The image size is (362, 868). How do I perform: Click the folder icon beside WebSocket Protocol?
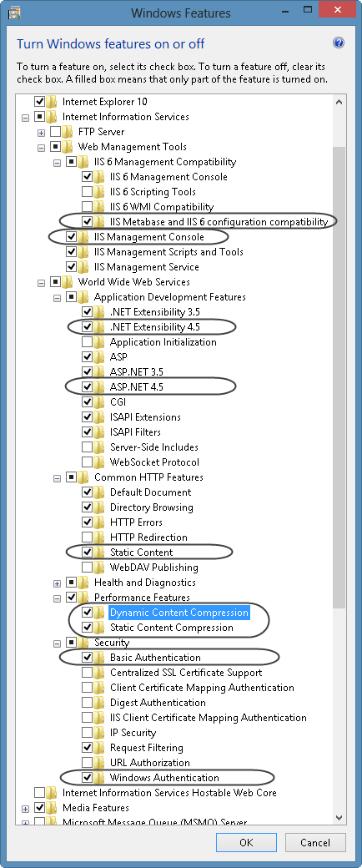pyautogui.click(x=99, y=462)
